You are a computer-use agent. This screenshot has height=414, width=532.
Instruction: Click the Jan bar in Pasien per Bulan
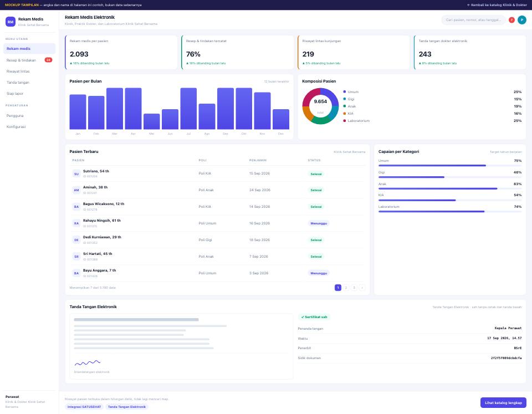78,112
